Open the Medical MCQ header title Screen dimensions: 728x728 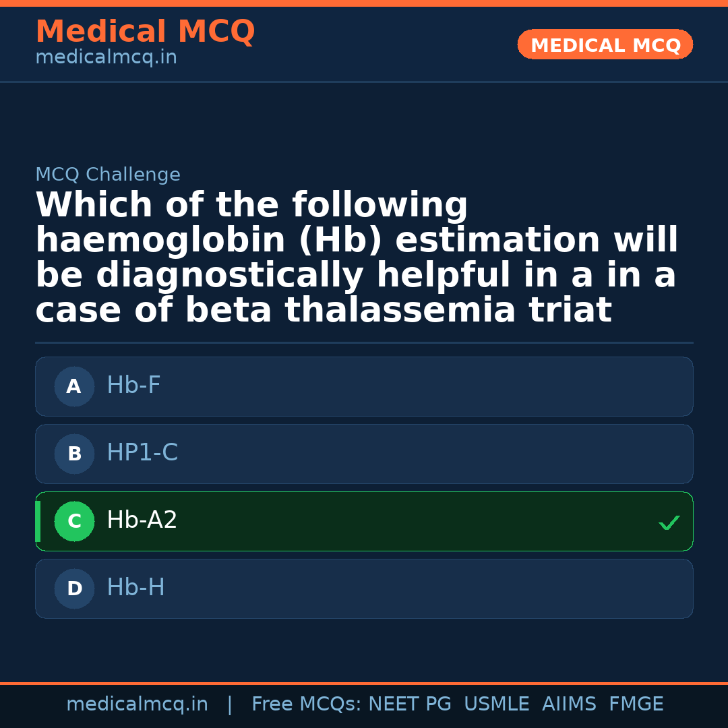click(x=145, y=32)
